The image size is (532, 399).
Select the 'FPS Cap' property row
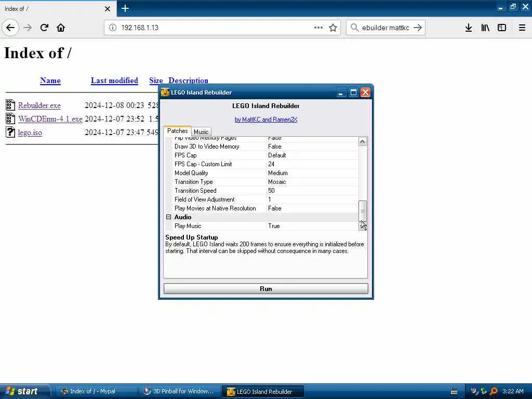(x=261, y=155)
